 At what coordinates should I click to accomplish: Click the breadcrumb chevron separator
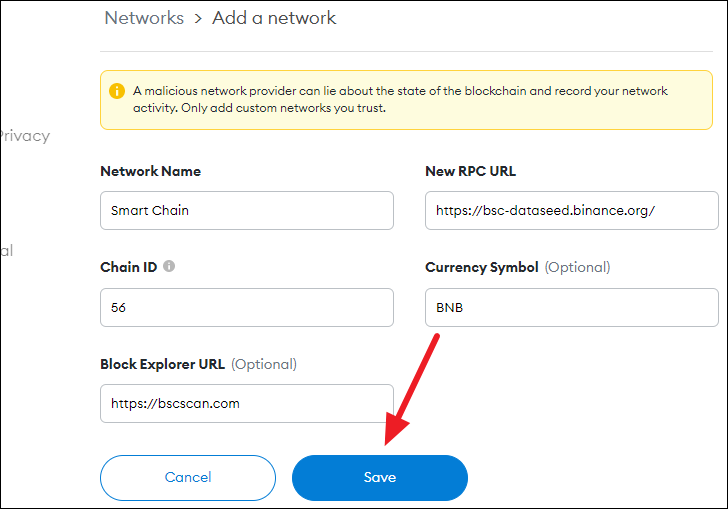(198, 19)
